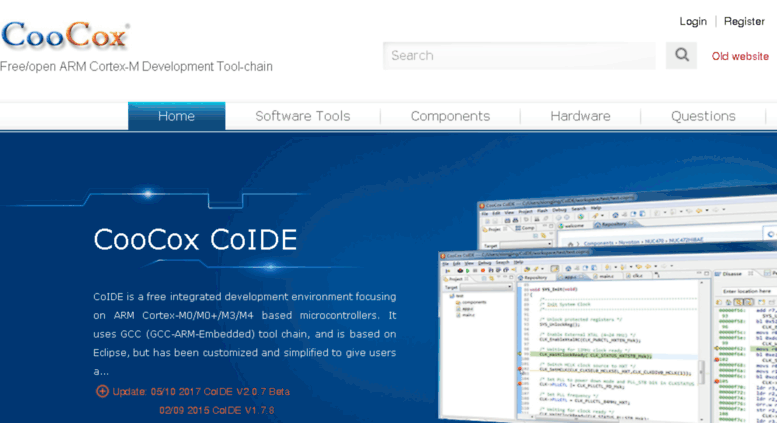The height and width of the screenshot is (423, 777).
Task: Focus the Search input field
Action: point(519,55)
